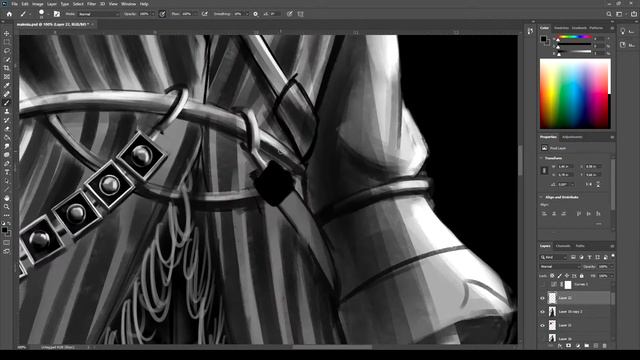Open smoothing options gear icon
Image resolution: width=640 pixels, height=360 pixels.
(x=256, y=14)
